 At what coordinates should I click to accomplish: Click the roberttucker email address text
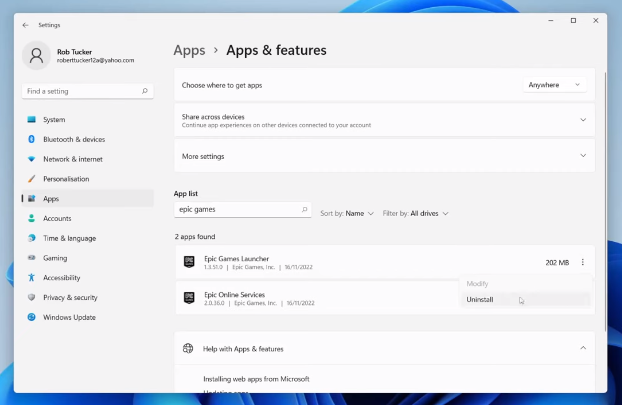click(96, 60)
